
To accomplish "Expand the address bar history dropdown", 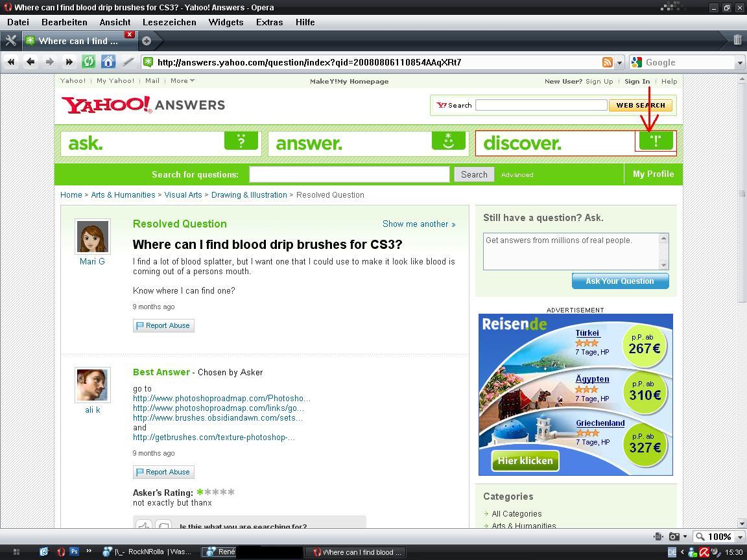I will pos(619,63).
